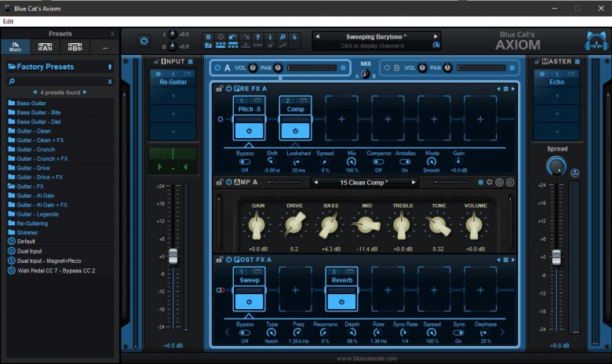Expand the Guitar - Hi Gain preset folder
Screen dimensions: 612x364
(x=35, y=195)
